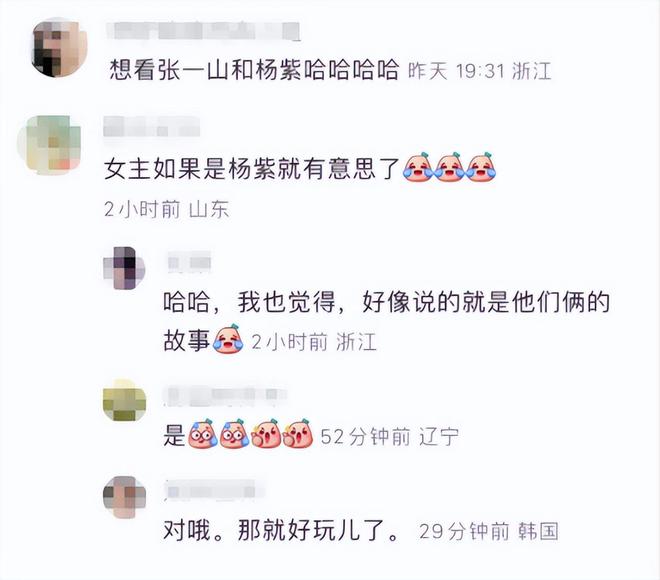
Task: Click the crying-laughing emoji after 故事
Action: pyautogui.click(x=228, y=339)
